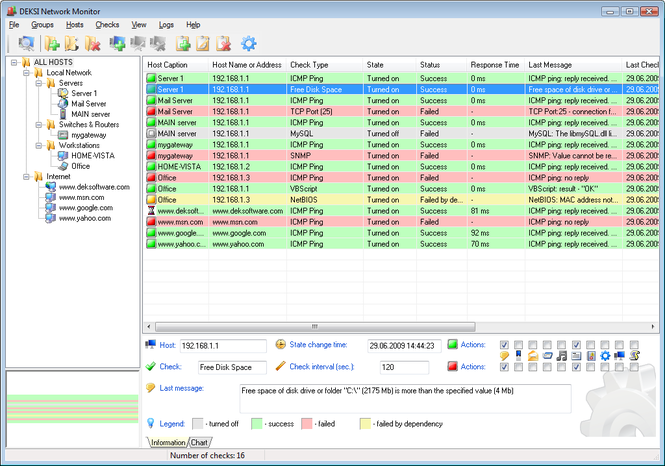Click the speech balloon message action icon
The width and height of the screenshot is (665, 466).
[504, 356]
